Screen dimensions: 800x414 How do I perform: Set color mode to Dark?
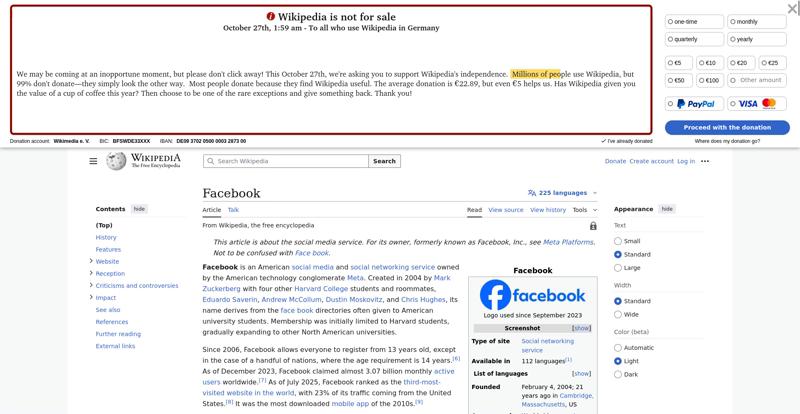pos(618,375)
